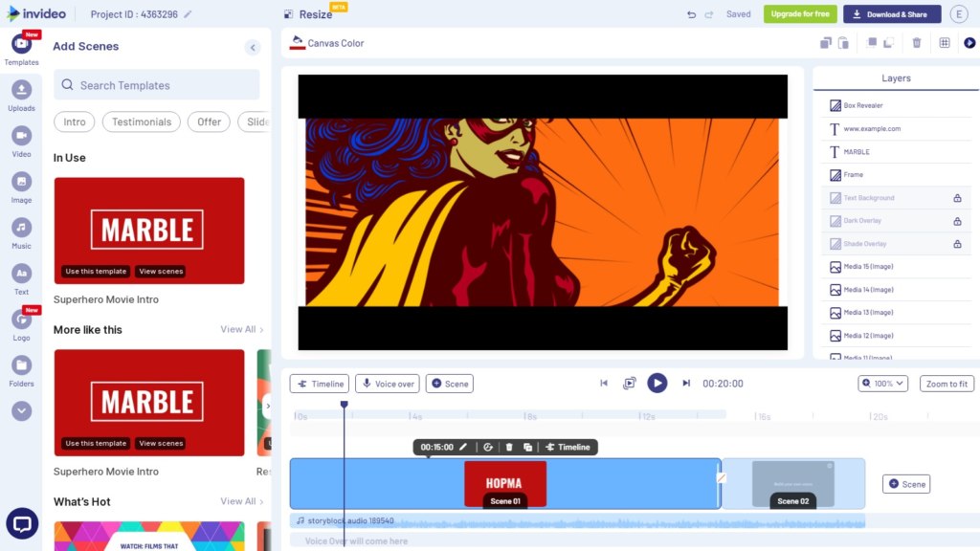View All in What's Hot
This screenshot has height=551, width=980.
coord(242,501)
